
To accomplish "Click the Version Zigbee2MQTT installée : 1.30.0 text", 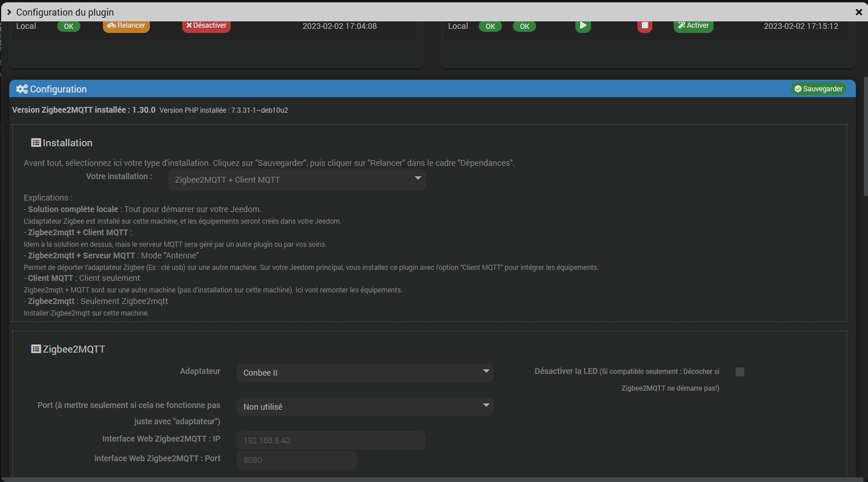I will (84, 110).
